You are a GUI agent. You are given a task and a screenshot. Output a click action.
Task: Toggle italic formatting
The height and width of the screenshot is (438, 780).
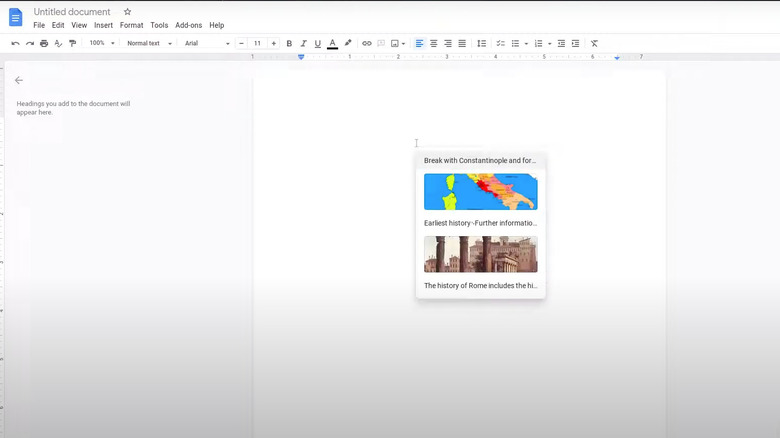[303, 44]
